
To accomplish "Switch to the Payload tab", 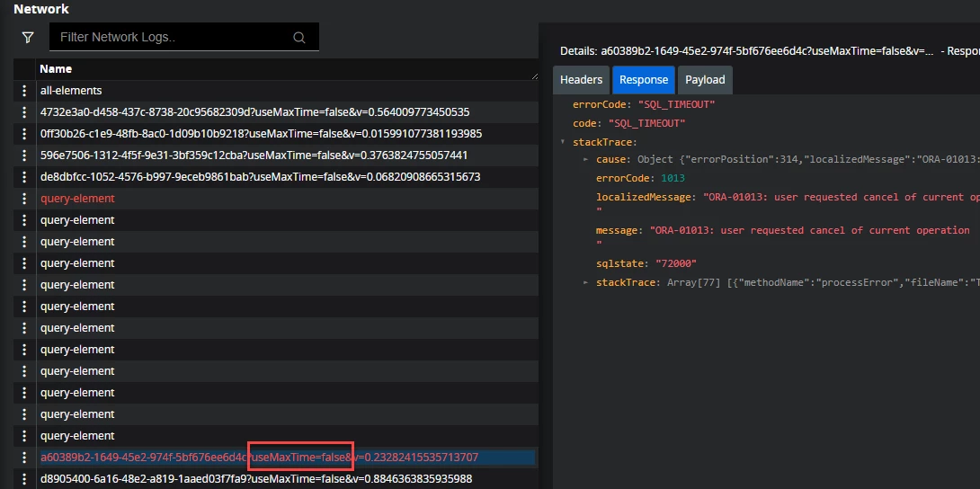I will pos(705,80).
